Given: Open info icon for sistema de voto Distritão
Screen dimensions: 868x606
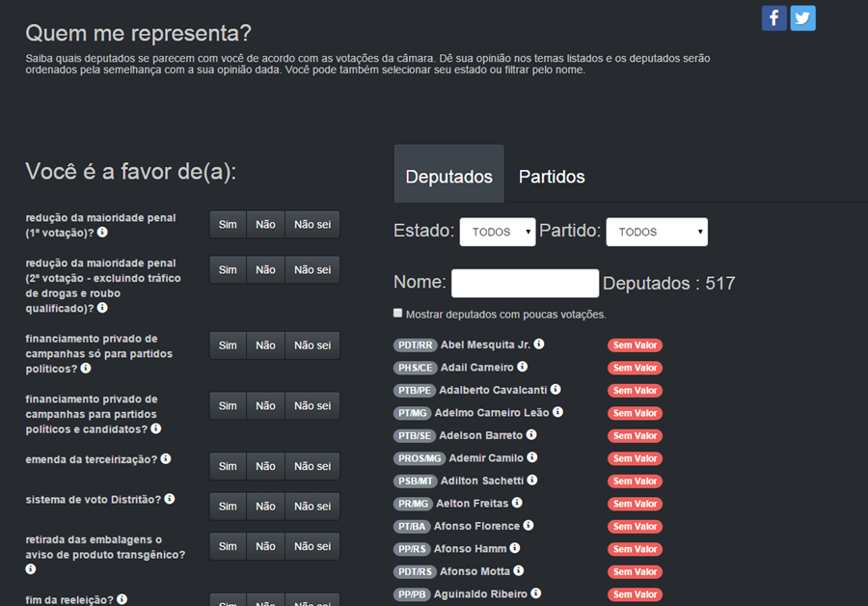Looking at the screenshot, I should pos(170,499).
